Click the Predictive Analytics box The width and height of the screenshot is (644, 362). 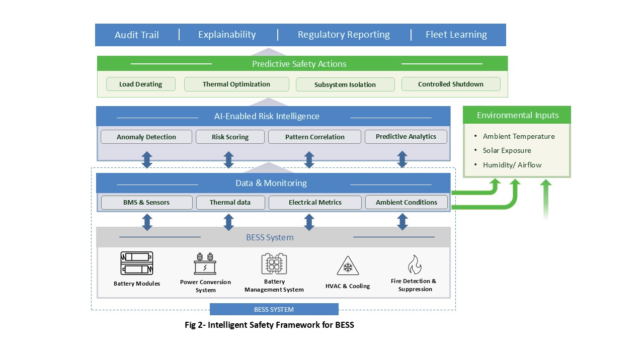[x=406, y=136]
